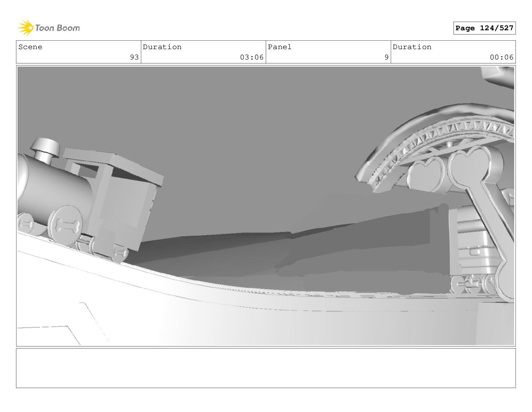Screen dimensions: 532x412
Task: Select the 'Panel' header label
Action: (279, 47)
